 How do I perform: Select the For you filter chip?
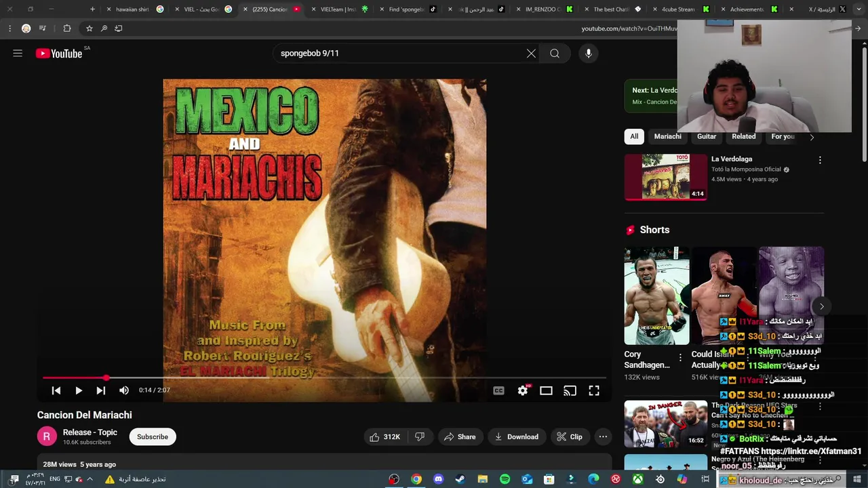[x=783, y=136]
